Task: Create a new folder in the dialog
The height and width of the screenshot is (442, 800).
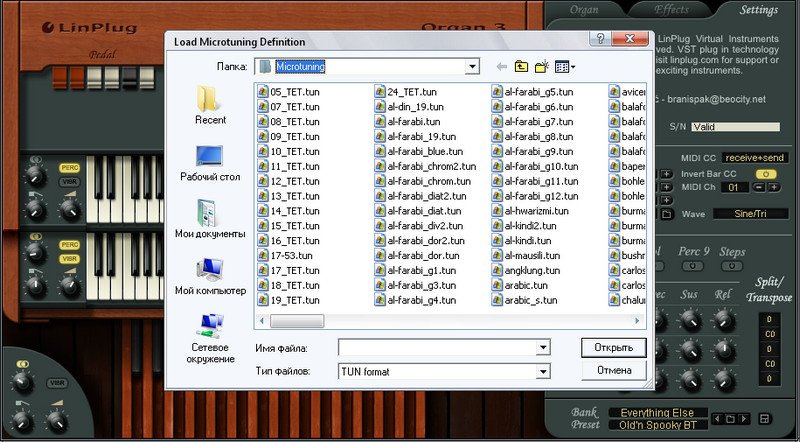Action: 542,67
